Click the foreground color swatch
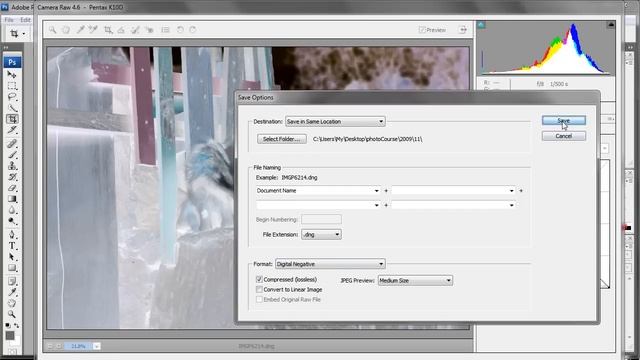Screen dimensions: 640x360 click(10, 336)
